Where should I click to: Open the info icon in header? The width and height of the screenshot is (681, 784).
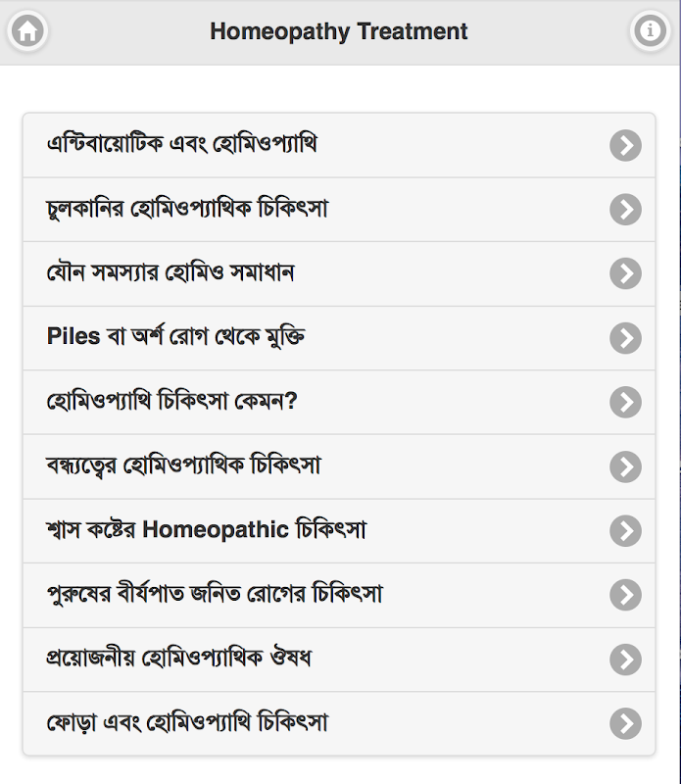649,32
